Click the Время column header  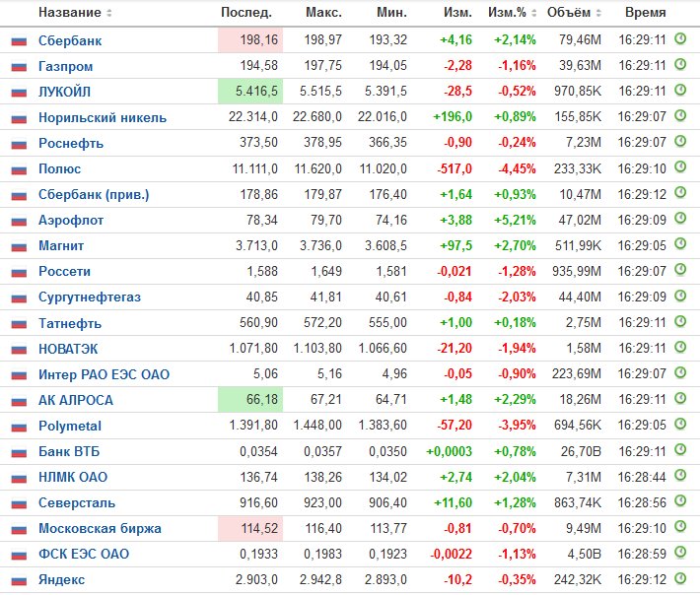point(646,13)
